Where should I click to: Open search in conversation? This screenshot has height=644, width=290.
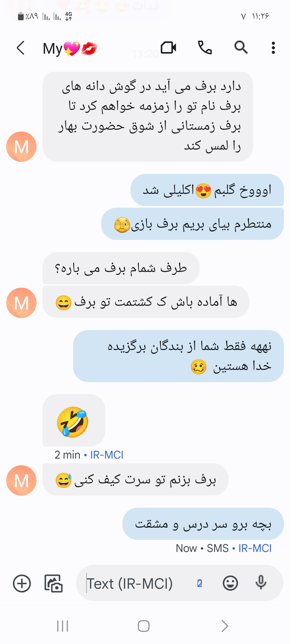pos(241,48)
